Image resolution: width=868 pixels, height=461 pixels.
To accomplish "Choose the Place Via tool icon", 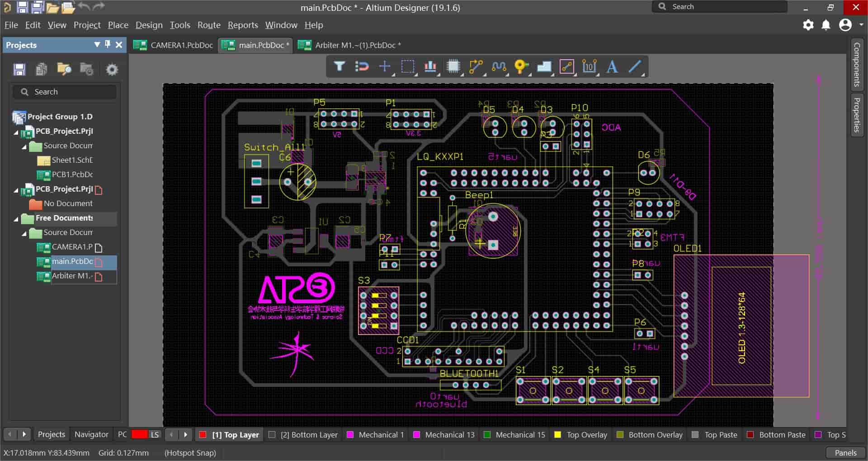I will coord(521,67).
